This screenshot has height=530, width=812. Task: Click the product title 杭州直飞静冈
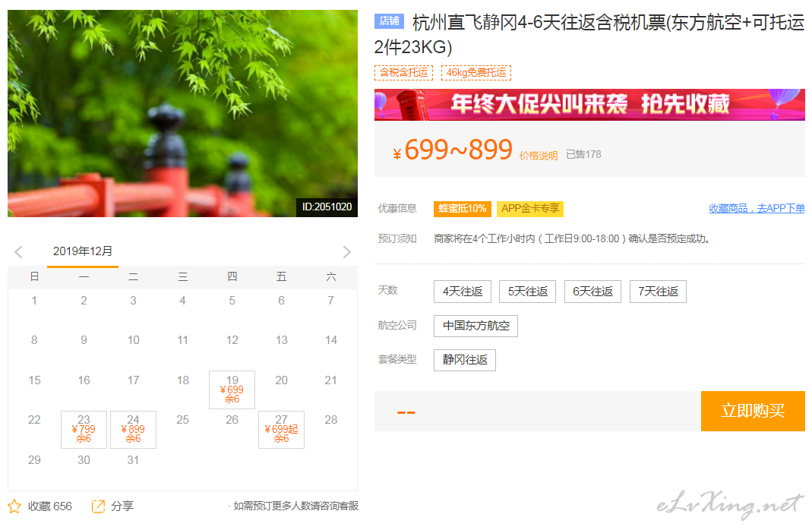[x=589, y=35]
